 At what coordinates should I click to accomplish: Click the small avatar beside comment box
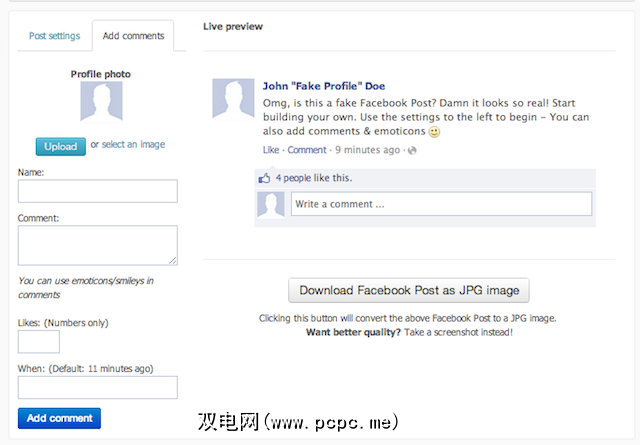pos(271,205)
